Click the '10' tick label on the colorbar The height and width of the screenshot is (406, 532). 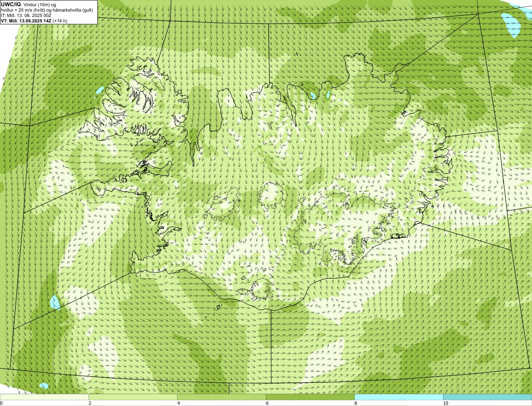[446, 403]
